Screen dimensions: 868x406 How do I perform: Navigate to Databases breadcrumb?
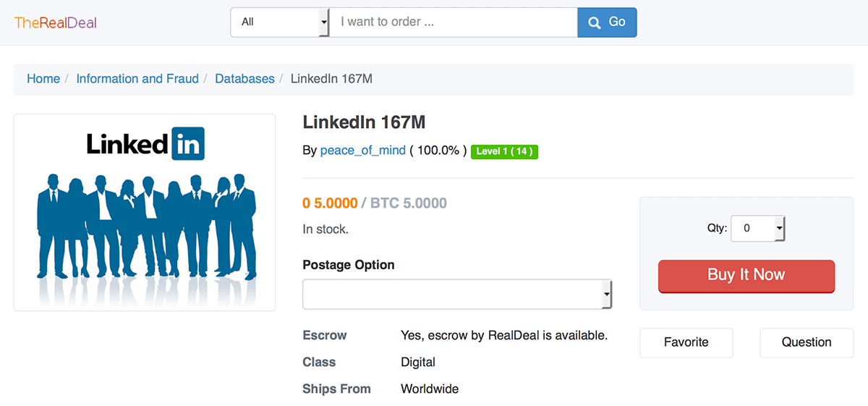pos(244,79)
